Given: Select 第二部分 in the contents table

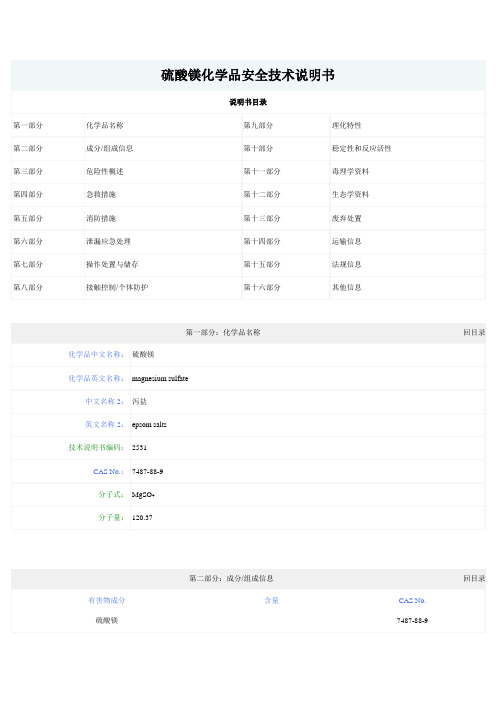Looking at the screenshot, I should coord(28,148).
